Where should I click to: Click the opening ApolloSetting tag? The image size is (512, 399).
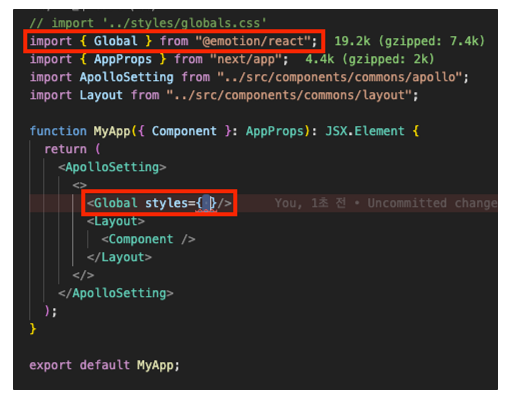[112, 167]
